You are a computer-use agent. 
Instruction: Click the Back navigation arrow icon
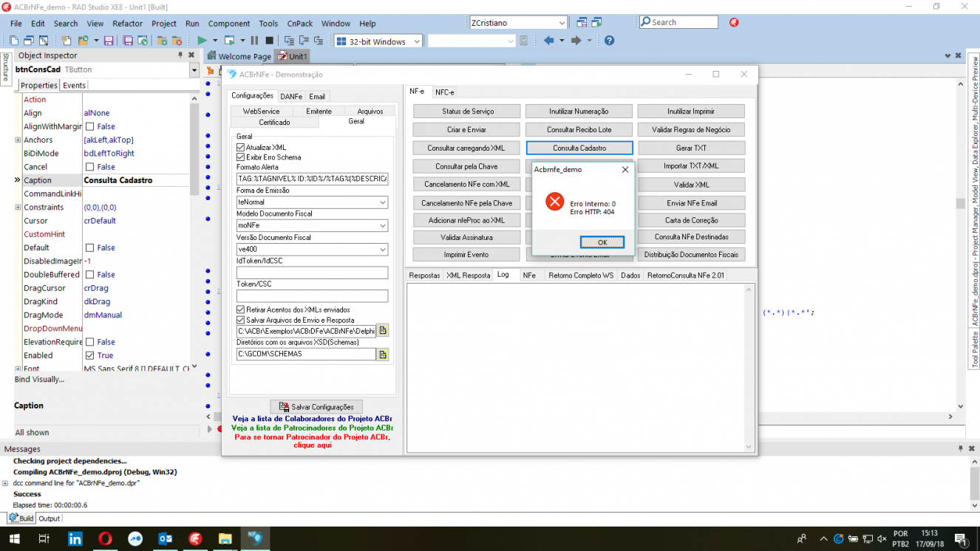pyautogui.click(x=548, y=41)
